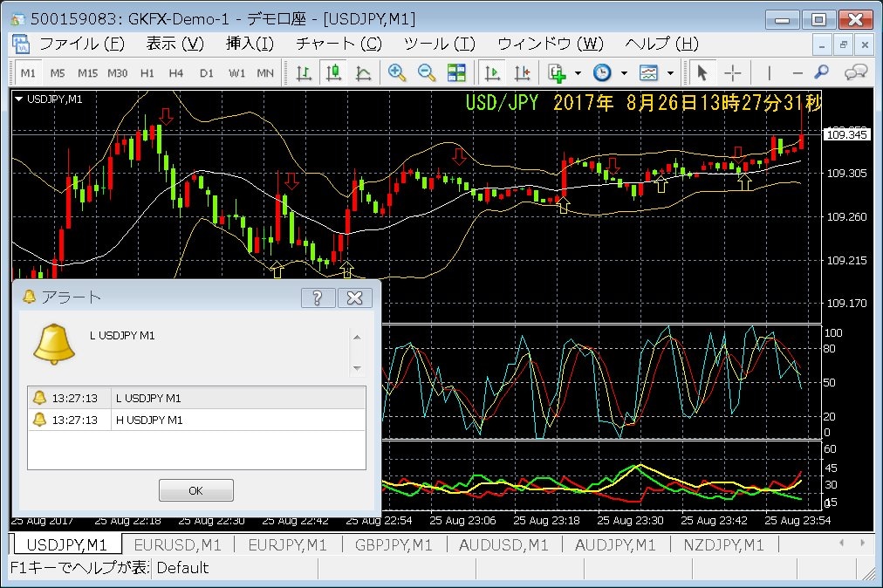Select the 'H USDJPY M1' alert row

(x=196, y=420)
